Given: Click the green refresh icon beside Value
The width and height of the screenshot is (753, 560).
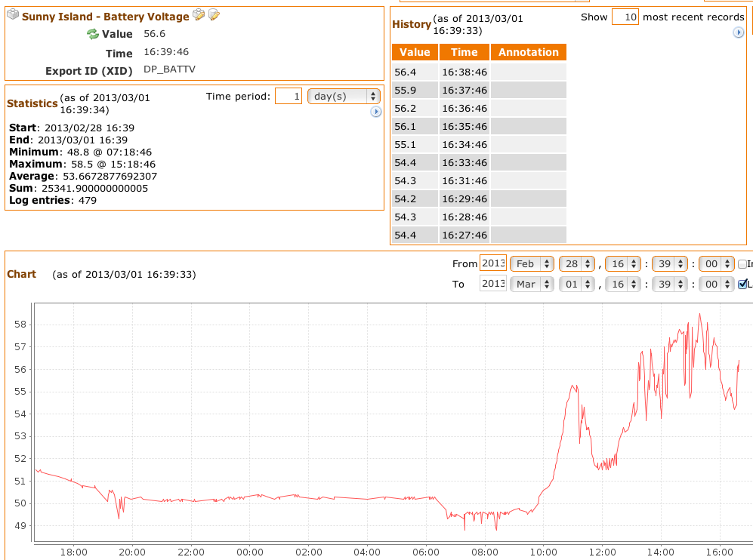Looking at the screenshot, I should click(x=93, y=34).
